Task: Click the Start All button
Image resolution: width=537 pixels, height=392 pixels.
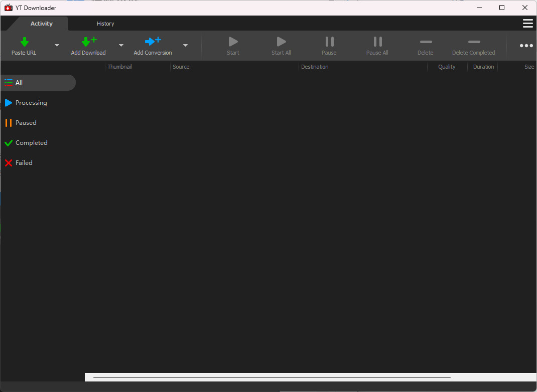Action: click(x=281, y=46)
